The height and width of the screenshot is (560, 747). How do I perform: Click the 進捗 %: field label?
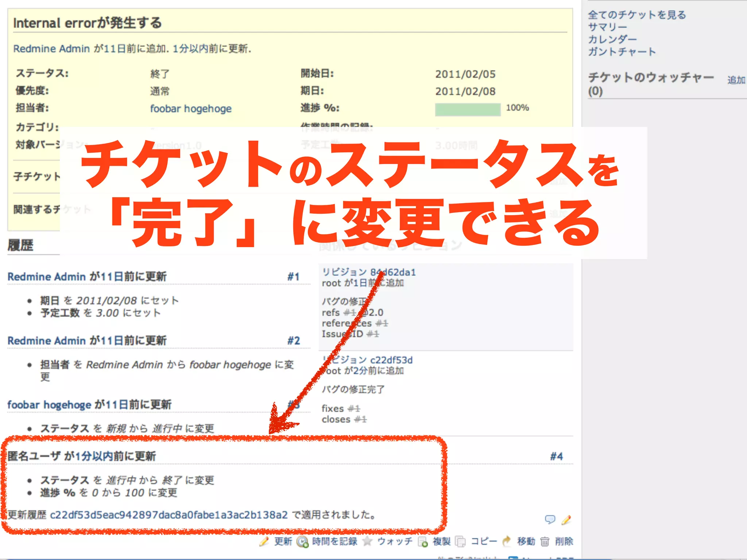320,108
